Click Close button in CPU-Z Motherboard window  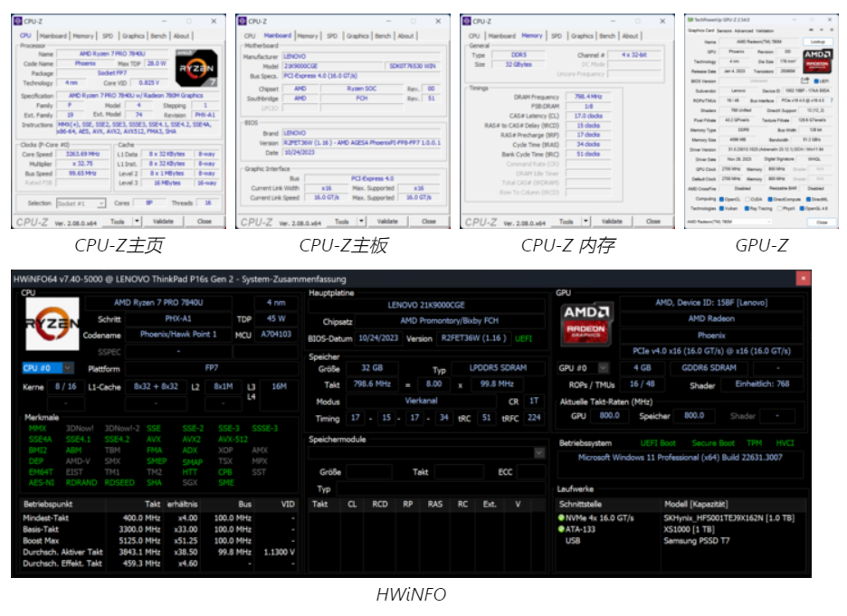(429, 222)
